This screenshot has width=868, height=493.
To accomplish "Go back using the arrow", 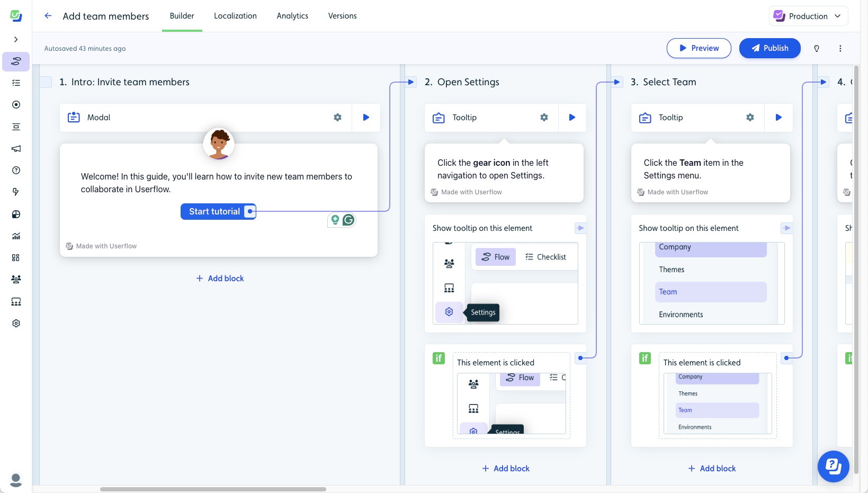I will 48,16.
